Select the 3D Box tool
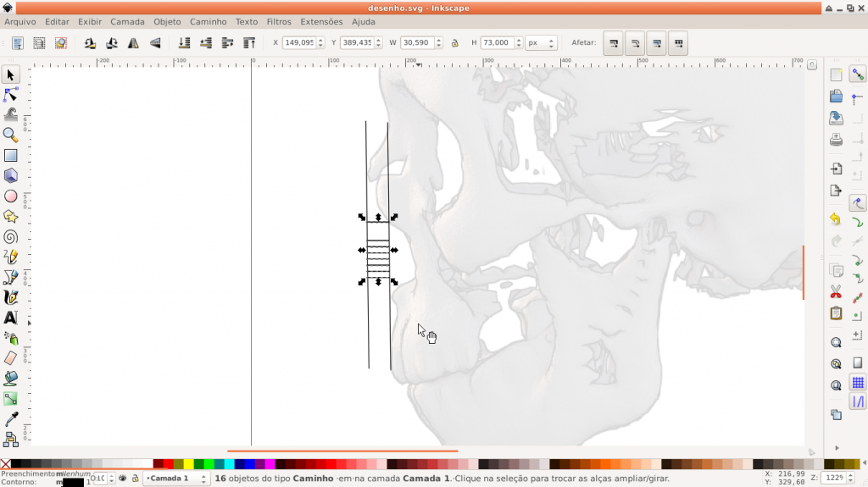Image resolution: width=868 pixels, height=487 pixels. click(x=10, y=176)
